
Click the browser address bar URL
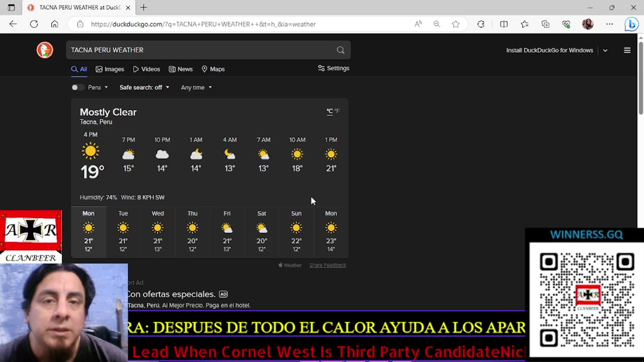coord(203,24)
